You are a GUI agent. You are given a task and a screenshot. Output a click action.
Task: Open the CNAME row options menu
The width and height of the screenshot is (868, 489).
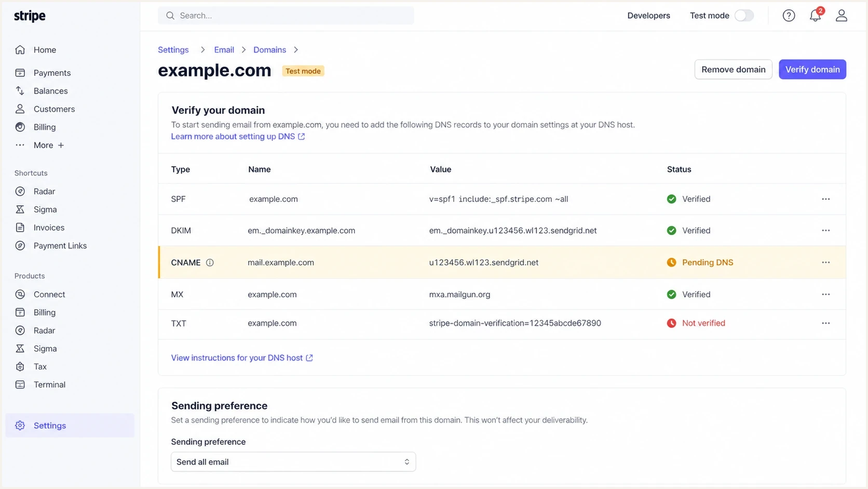pyautogui.click(x=825, y=262)
